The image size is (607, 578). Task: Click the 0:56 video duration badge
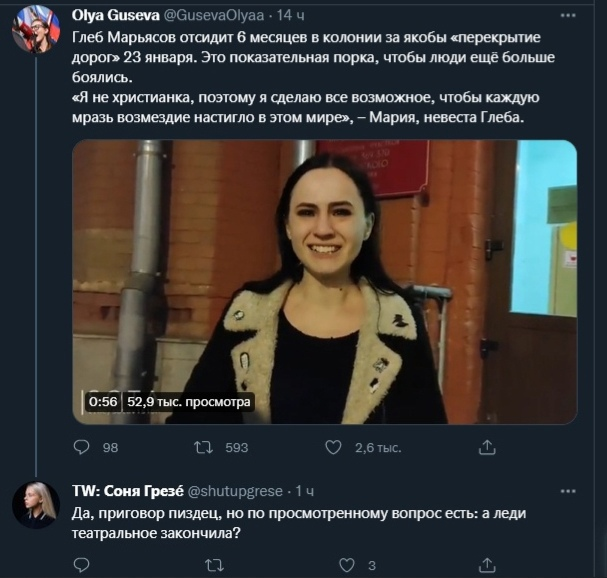[x=103, y=402]
